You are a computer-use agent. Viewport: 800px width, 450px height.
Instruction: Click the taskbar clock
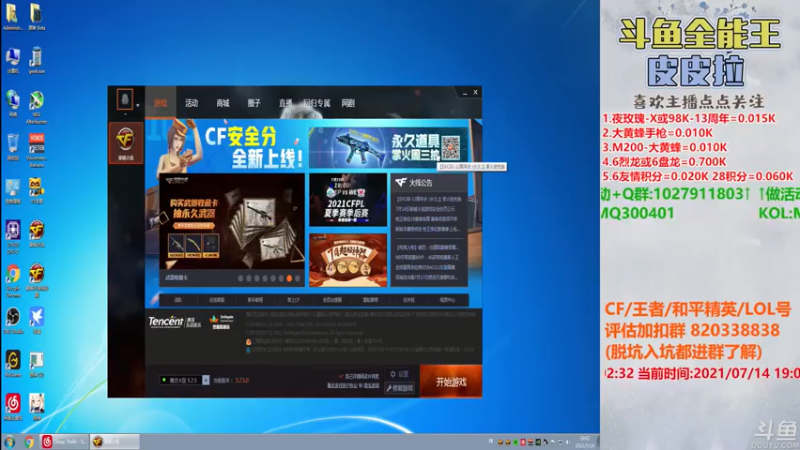(585, 442)
